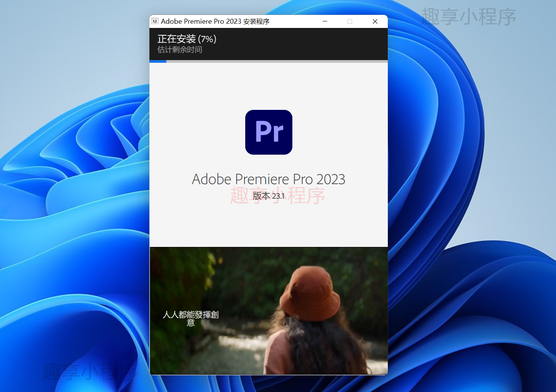Click the '估计剩余时间' label
556x392 pixels.
pyautogui.click(x=180, y=50)
